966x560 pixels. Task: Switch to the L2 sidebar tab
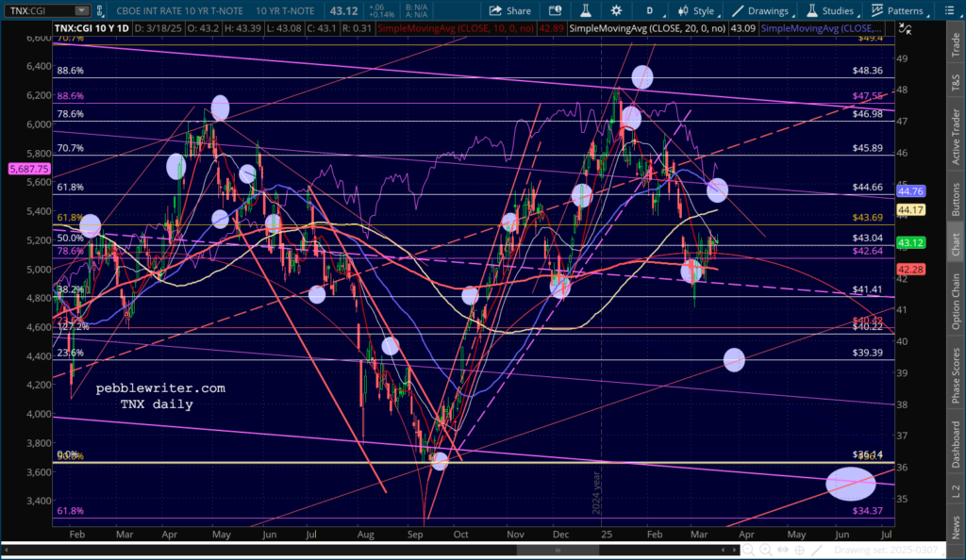(x=956, y=490)
